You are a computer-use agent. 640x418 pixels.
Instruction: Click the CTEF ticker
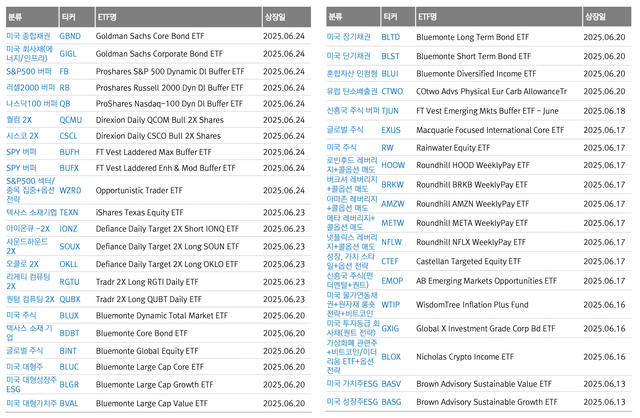coord(389,261)
